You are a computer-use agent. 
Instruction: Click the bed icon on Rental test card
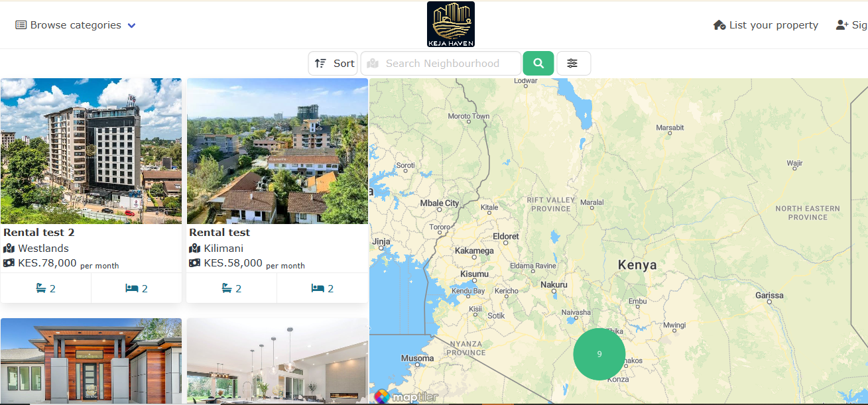point(318,288)
